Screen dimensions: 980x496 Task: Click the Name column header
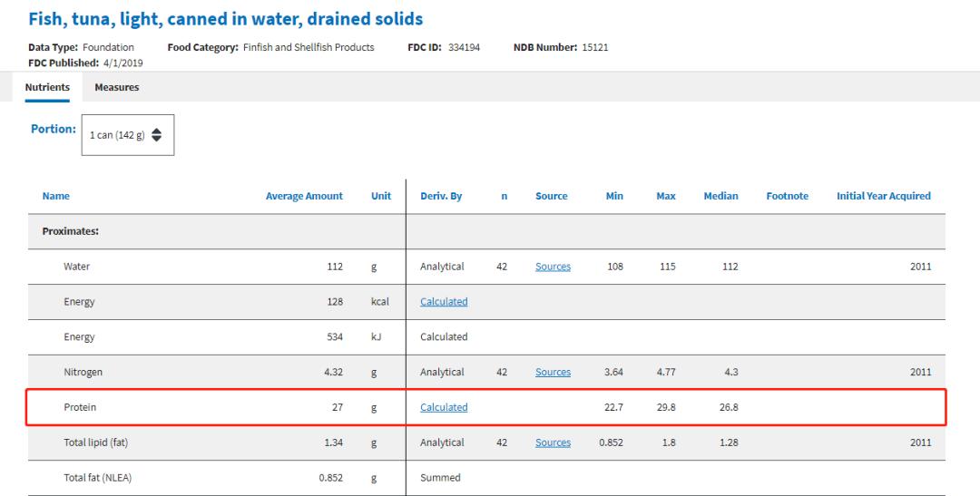point(56,196)
